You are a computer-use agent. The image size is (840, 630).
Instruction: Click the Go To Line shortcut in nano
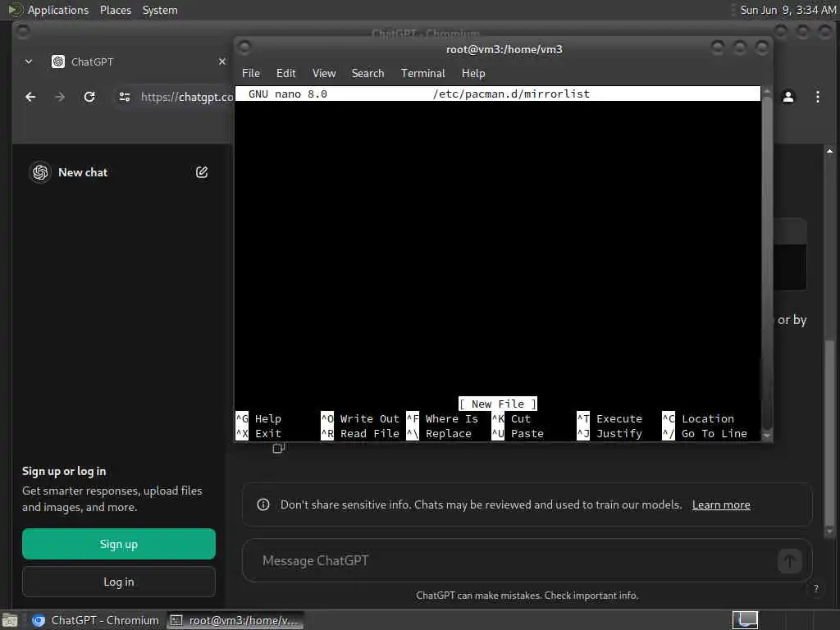[x=705, y=433]
